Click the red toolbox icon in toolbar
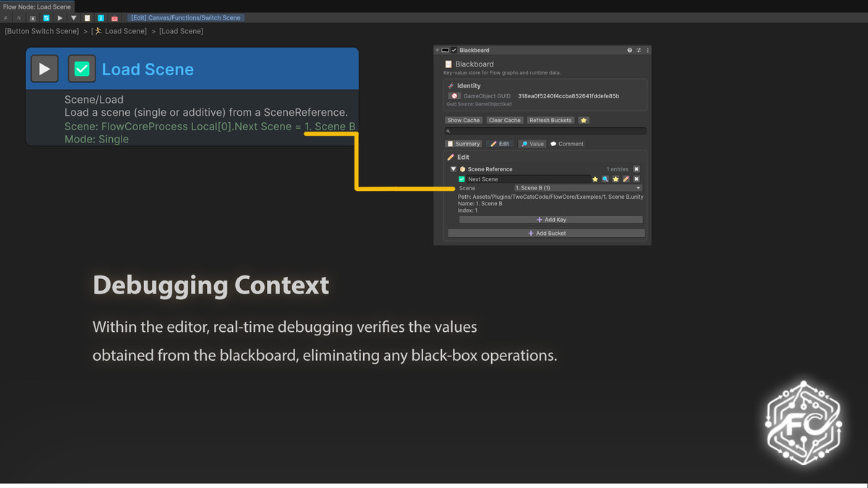The image size is (868, 488). [114, 18]
